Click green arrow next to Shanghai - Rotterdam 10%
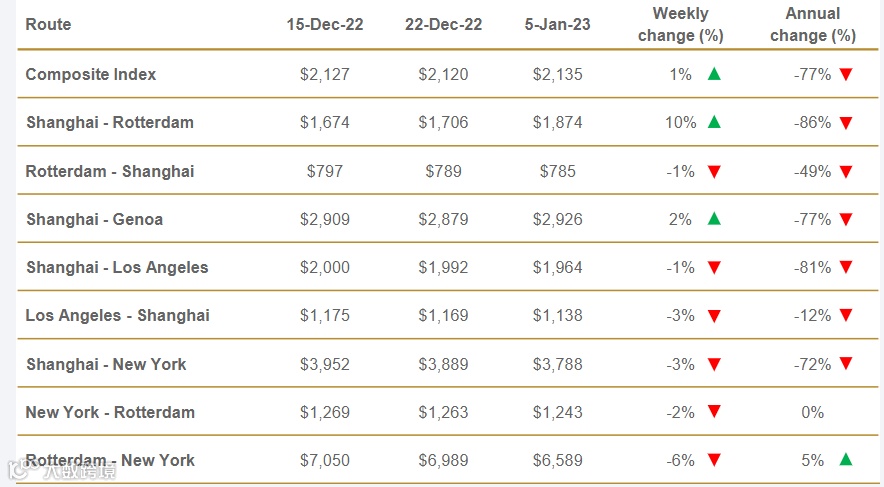 click(714, 122)
